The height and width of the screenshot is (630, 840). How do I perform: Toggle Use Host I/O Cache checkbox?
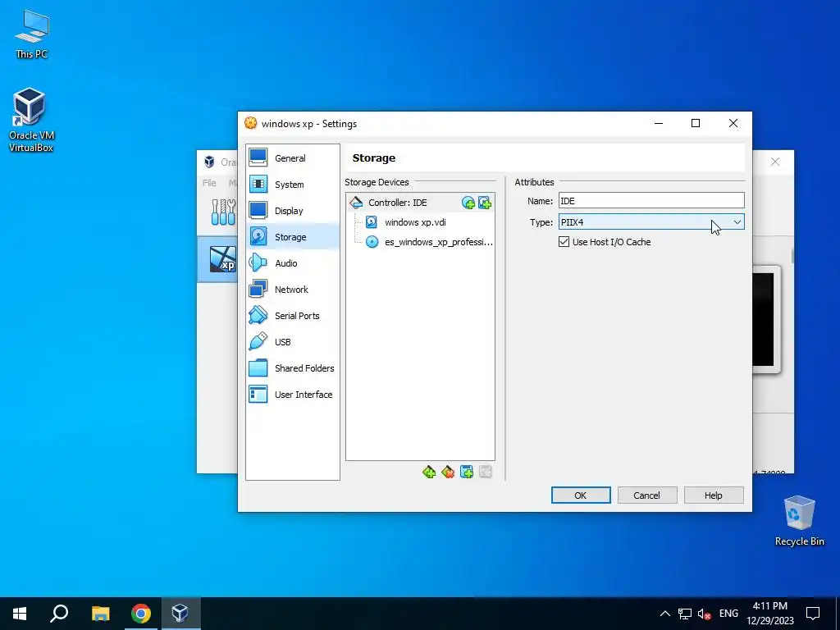[x=564, y=242]
